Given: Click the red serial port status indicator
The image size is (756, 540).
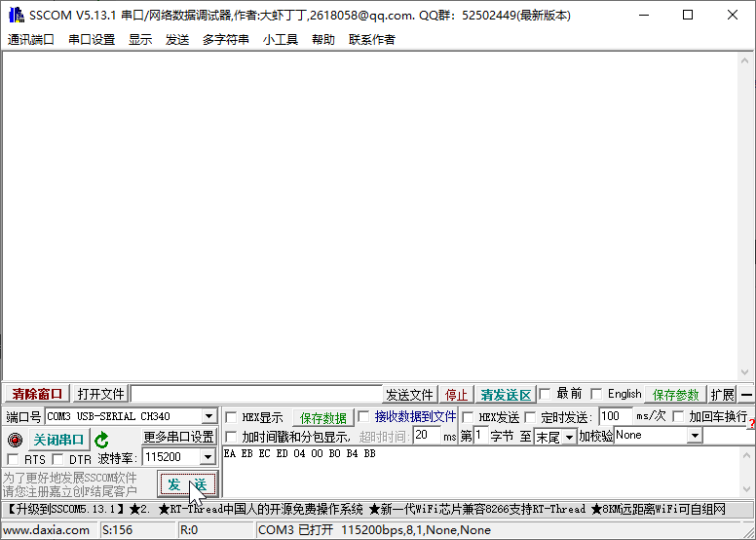Looking at the screenshot, I should [x=15, y=440].
